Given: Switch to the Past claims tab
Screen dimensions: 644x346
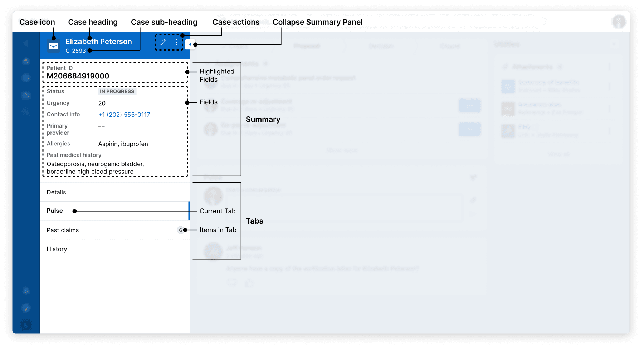Looking at the screenshot, I should (115, 230).
